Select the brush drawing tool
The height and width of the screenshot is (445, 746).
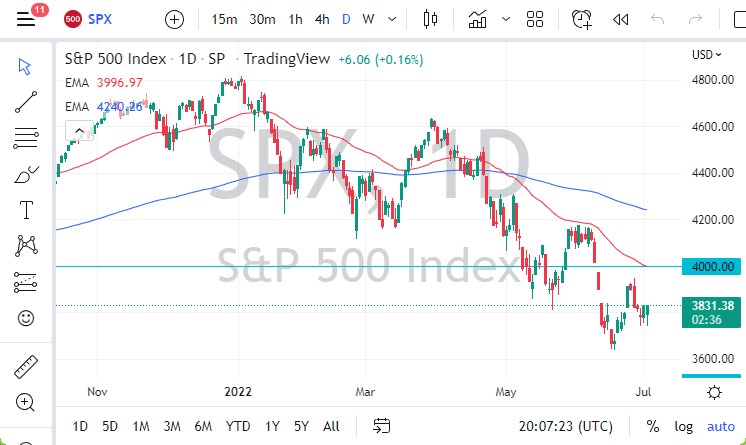tap(27, 174)
